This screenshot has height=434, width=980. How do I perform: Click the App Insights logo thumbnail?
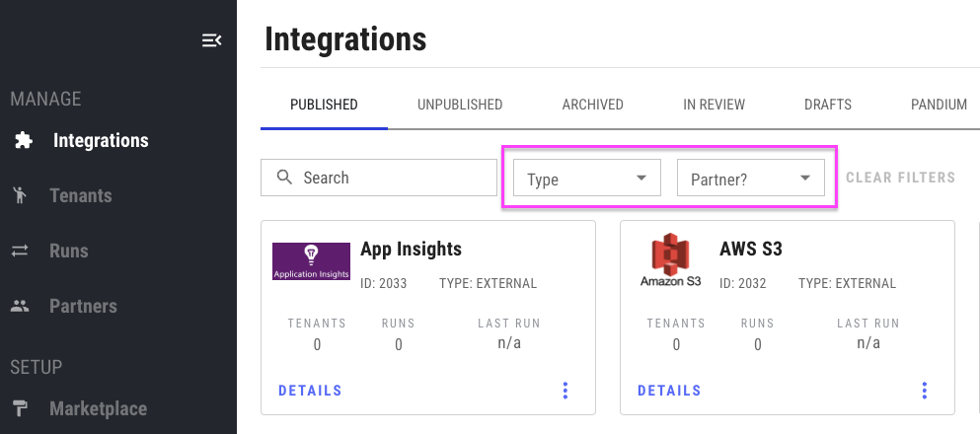311,261
